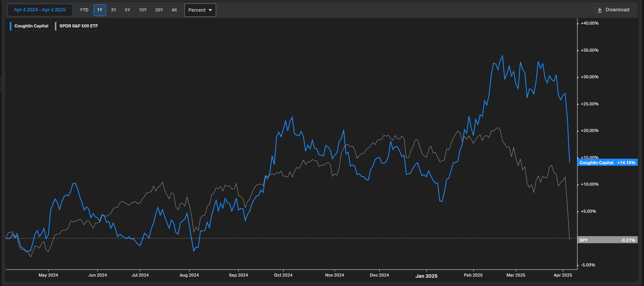Click the +40.00% axis label
This screenshot has height=286, width=644.
(590, 24)
